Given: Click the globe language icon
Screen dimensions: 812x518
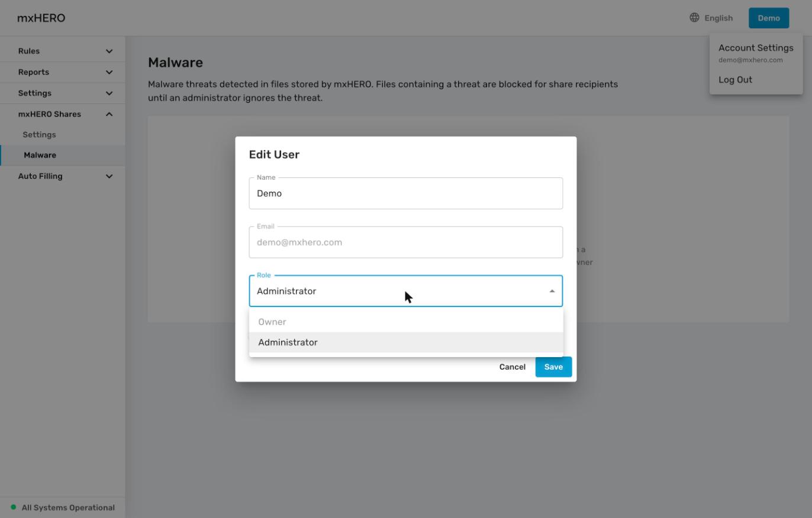Looking at the screenshot, I should pos(695,18).
